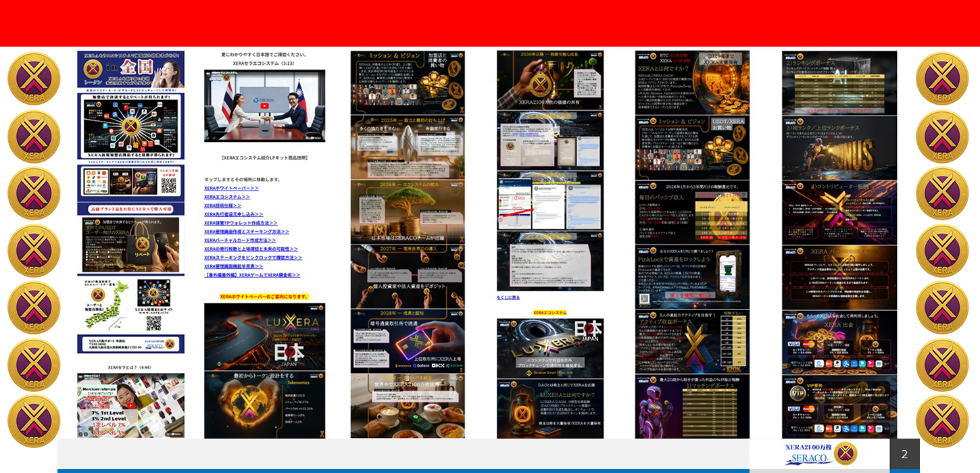Open the VIP要件 slide thumbnail
The height and width of the screenshot is (473, 980).
point(839,407)
